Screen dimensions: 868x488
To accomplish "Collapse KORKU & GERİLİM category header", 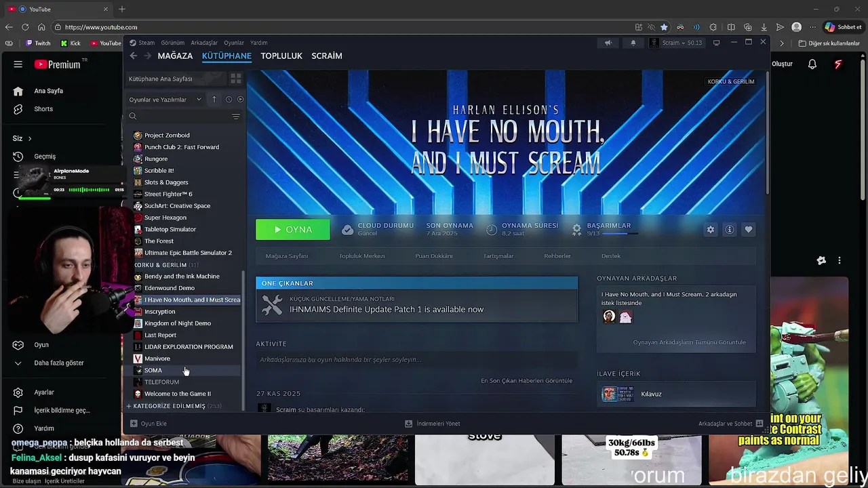I will [166, 265].
